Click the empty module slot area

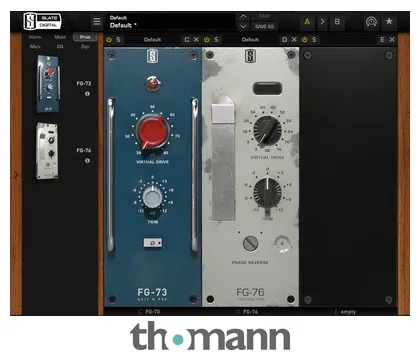point(348,177)
